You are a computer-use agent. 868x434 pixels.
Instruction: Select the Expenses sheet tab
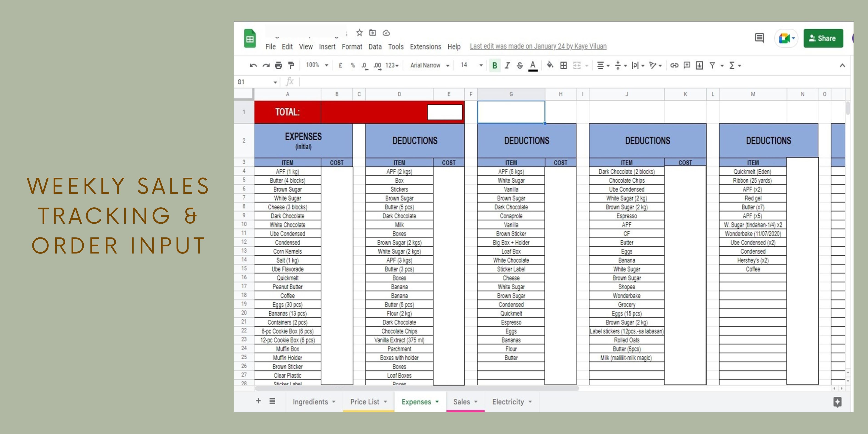tap(420, 402)
